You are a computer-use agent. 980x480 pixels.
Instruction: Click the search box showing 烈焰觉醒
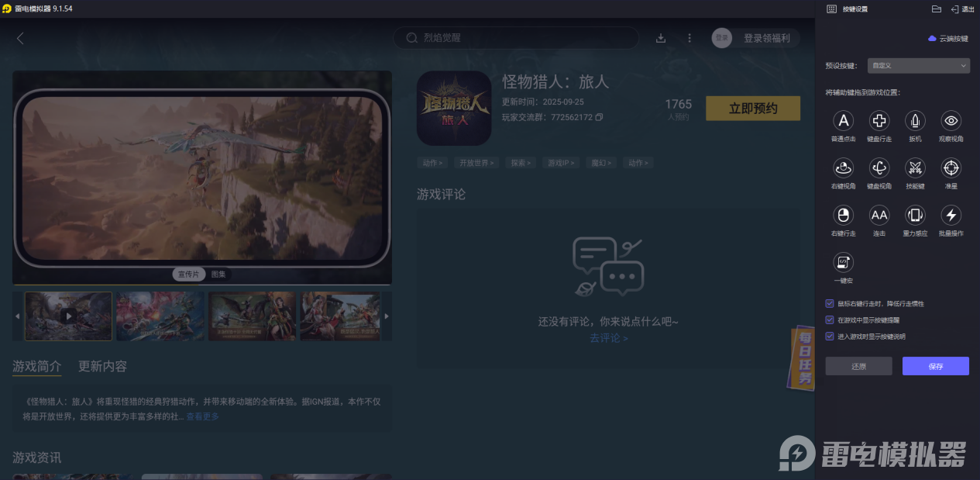tap(515, 38)
